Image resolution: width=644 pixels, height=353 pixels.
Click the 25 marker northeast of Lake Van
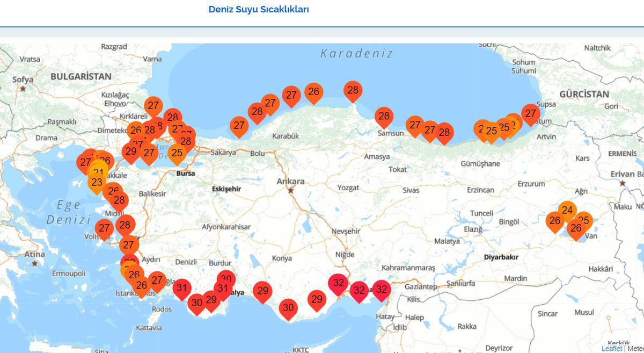(584, 220)
